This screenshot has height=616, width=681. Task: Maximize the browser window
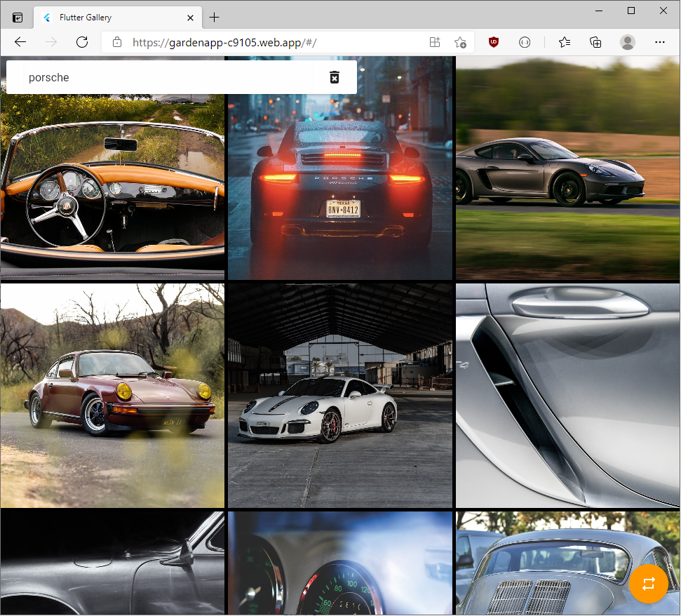(631, 11)
